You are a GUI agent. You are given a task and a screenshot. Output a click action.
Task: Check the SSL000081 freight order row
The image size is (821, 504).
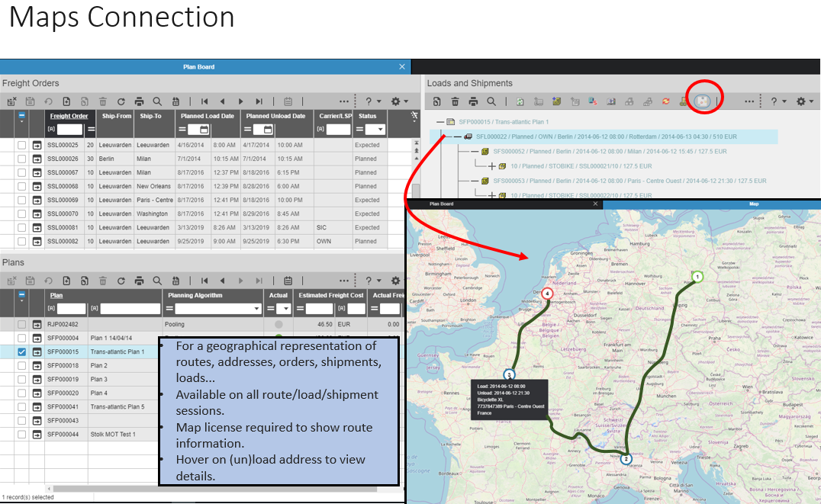point(21,228)
